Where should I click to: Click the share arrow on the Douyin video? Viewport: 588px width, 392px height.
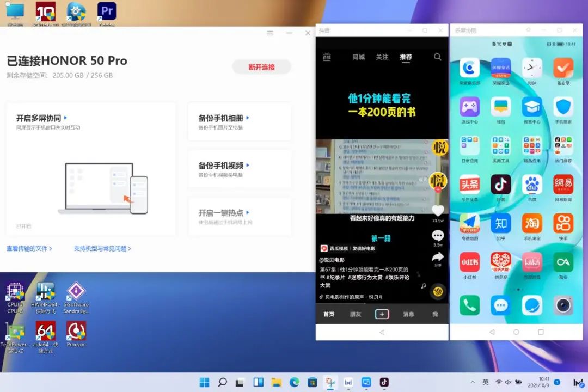pyautogui.click(x=438, y=258)
